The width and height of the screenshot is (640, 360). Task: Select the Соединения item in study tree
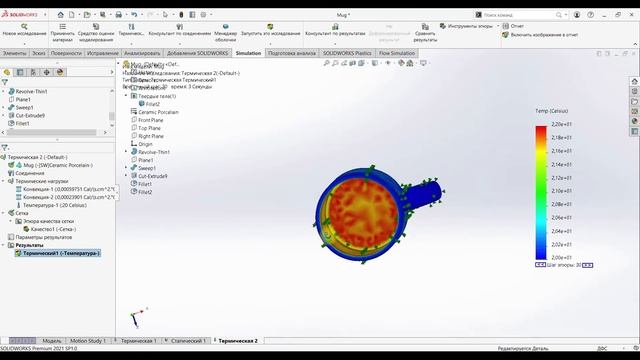(x=30, y=173)
